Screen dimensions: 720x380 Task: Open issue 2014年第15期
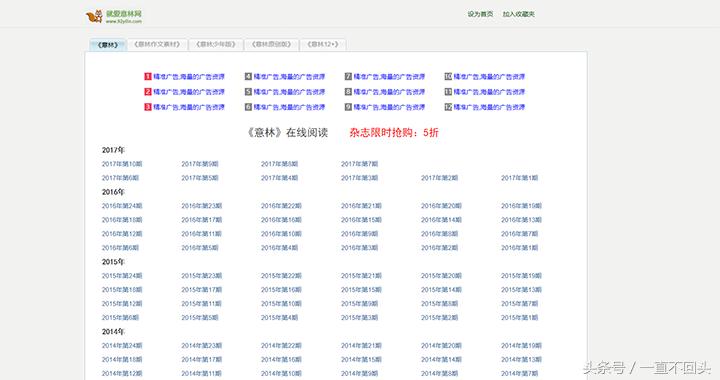pyautogui.click(x=361, y=359)
